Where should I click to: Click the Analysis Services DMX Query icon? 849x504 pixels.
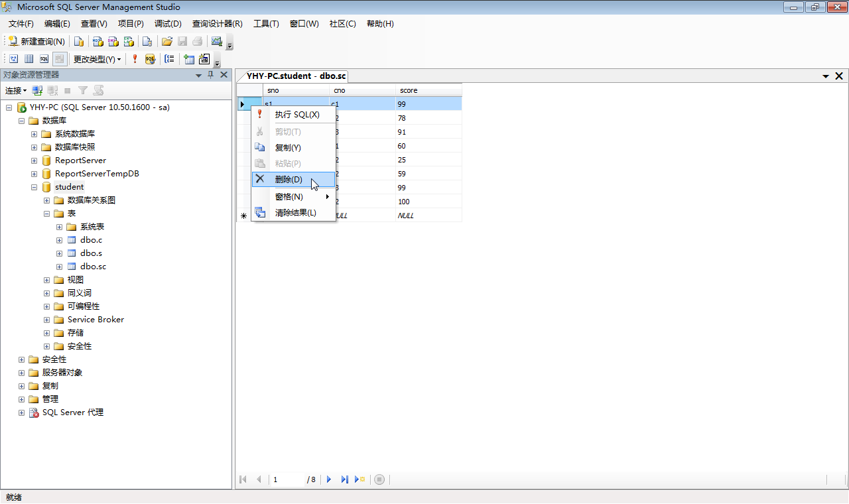pyautogui.click(x=113, y=41)
